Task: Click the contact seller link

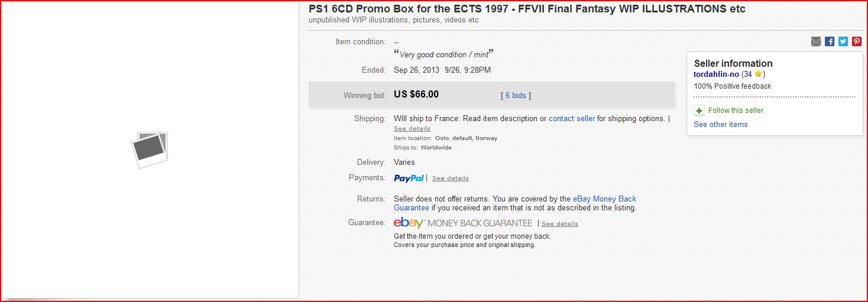Action: point(572,119)
